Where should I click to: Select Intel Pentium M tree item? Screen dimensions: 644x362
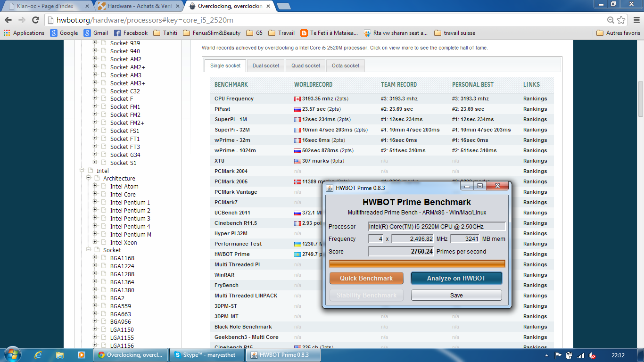tap(131, 234)
